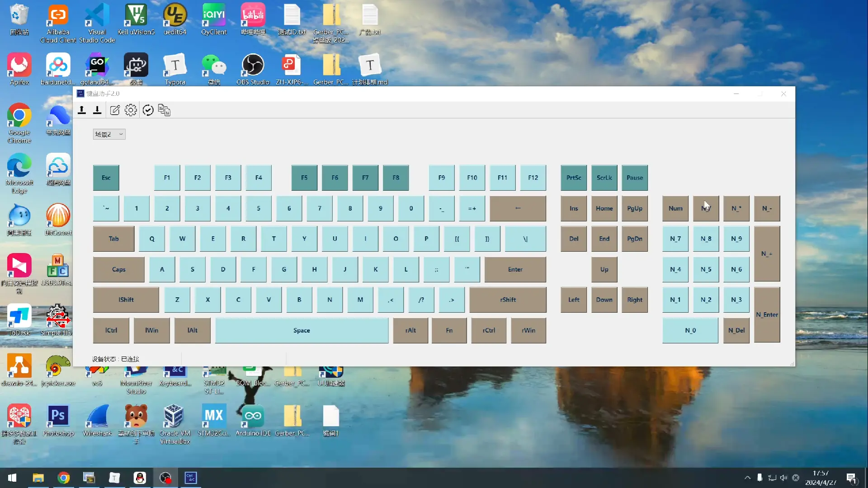Viewport: 868px width, 488px height.
Task: Open Apifox desktop shortcut
Action: (x=19, y=69)
